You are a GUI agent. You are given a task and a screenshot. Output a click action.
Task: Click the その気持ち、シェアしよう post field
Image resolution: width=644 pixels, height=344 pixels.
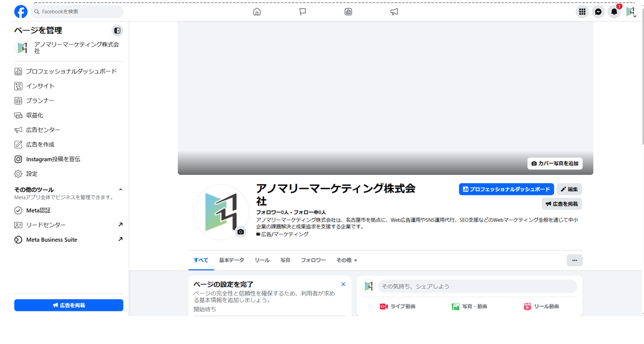point(477,286)
